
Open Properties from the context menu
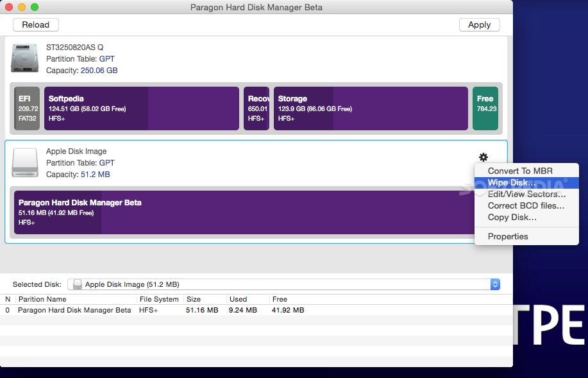(508, 237)
